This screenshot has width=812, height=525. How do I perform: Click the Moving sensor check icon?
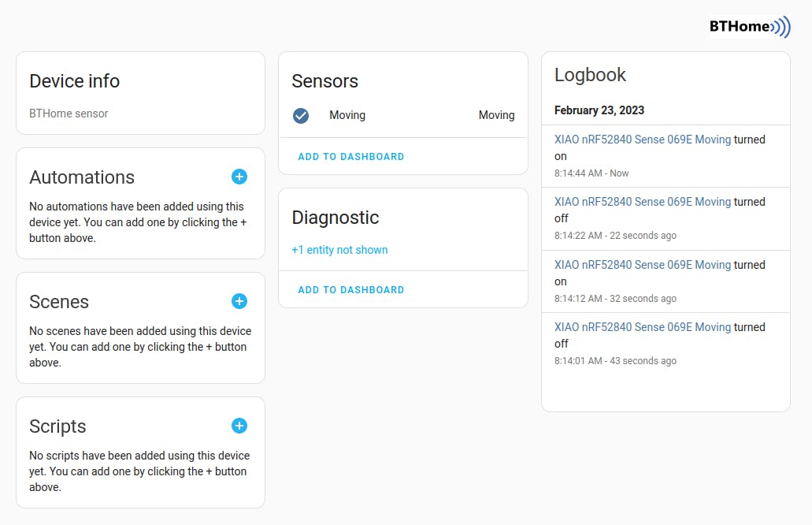[301, 115]
